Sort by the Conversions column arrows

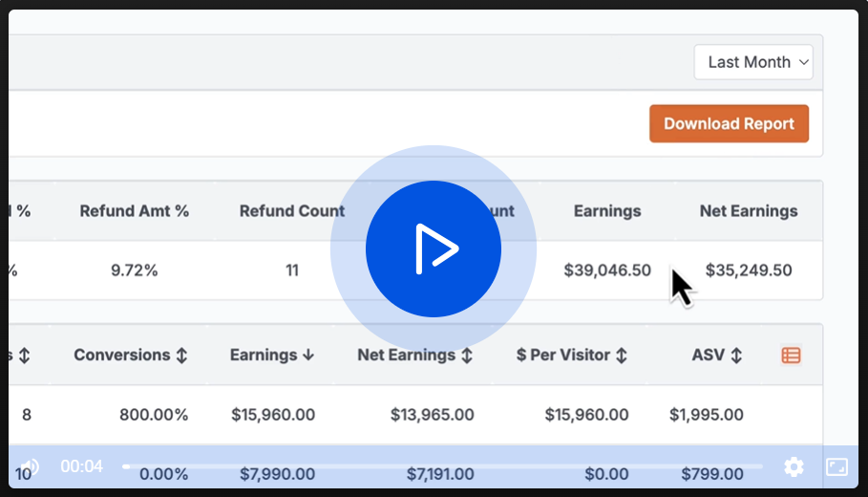(181, 356)
